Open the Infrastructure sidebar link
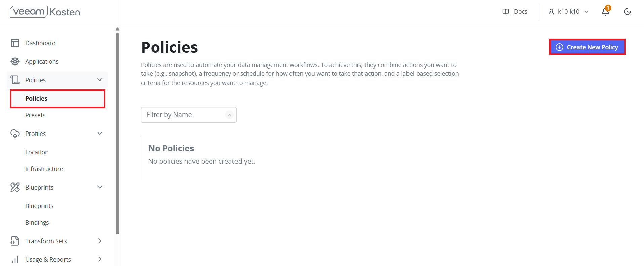 point(44,169)
